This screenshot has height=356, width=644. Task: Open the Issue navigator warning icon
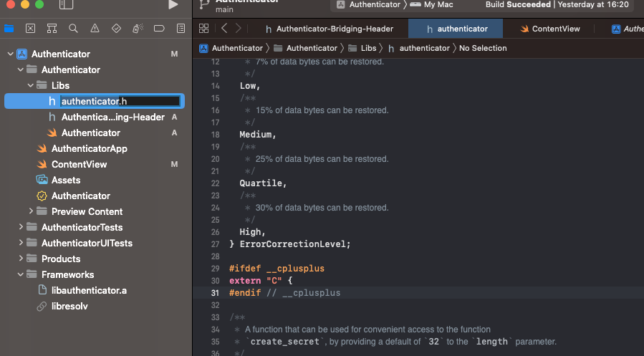[x=95, y=29]
